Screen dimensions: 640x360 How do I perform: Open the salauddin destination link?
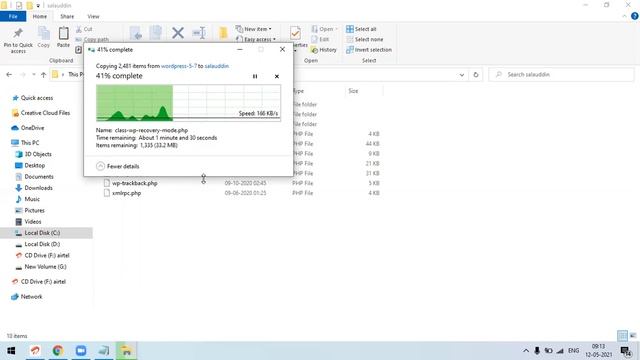pyautogui.click(x=217, y=66)
